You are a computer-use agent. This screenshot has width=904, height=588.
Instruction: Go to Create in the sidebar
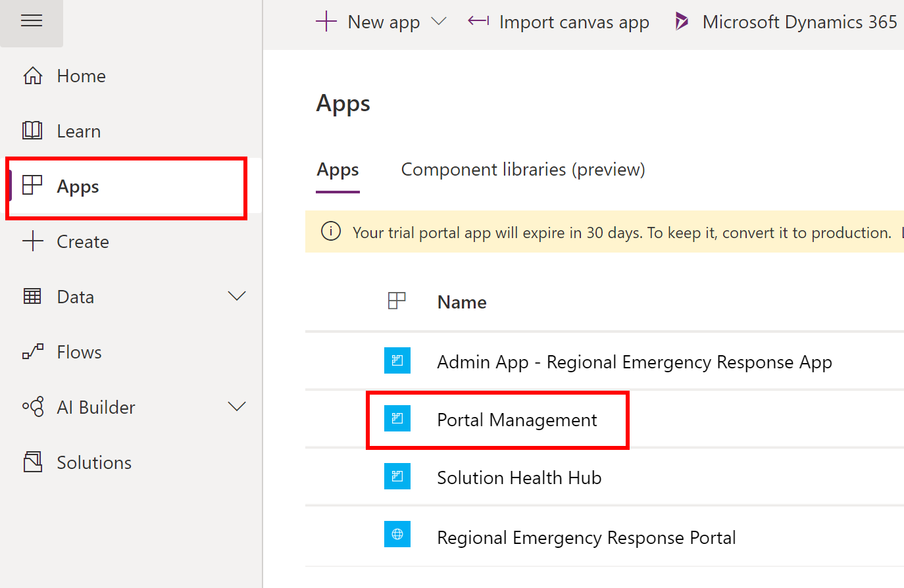tap(83, 241)
